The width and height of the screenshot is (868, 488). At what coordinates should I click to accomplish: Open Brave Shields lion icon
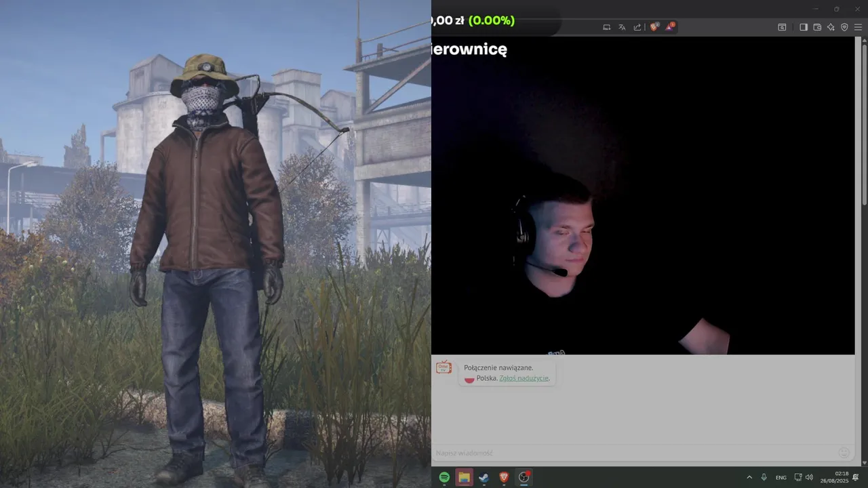pyautogui.click(x=654, y=27)
